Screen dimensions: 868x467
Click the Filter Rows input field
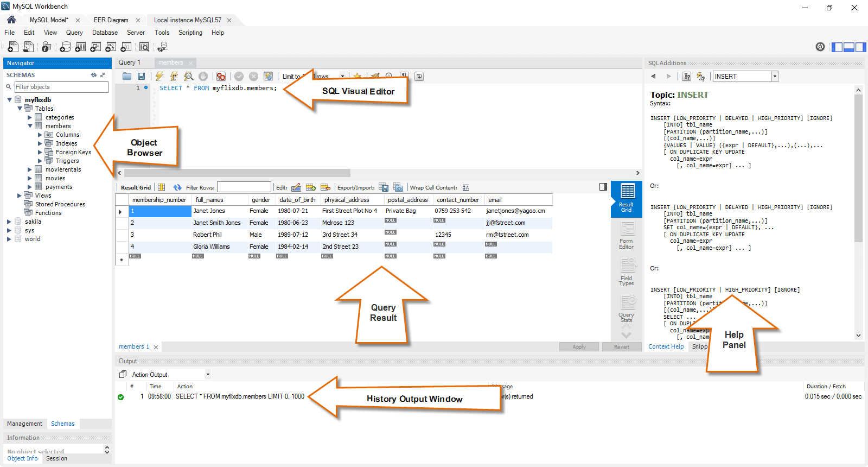pyautogui.click(x=244, y=187)
